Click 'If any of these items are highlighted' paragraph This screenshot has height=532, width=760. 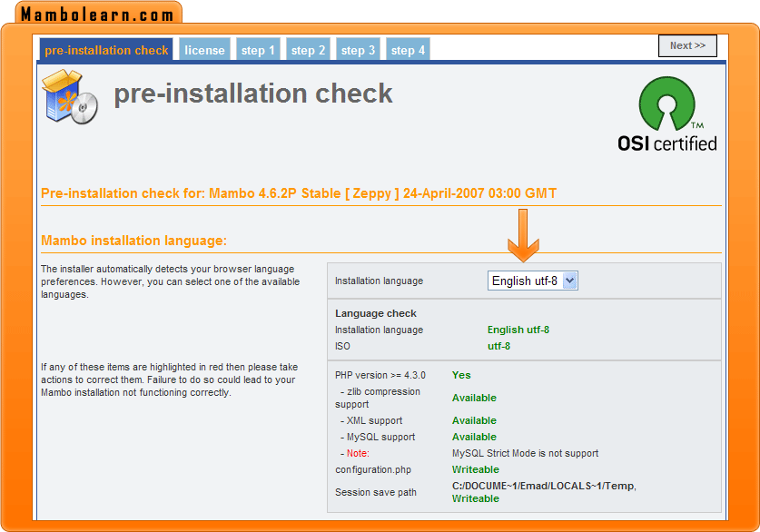tap(169, 379)
